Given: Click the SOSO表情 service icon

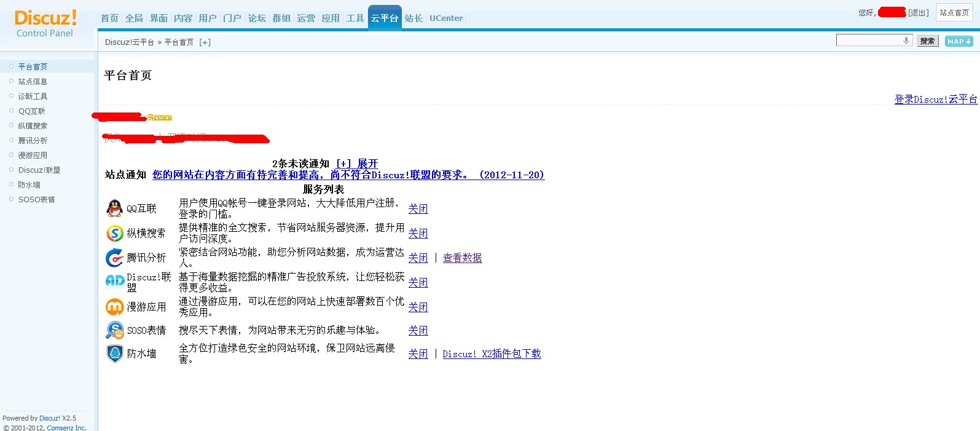Looking at the screenshot, I should 114,330.
